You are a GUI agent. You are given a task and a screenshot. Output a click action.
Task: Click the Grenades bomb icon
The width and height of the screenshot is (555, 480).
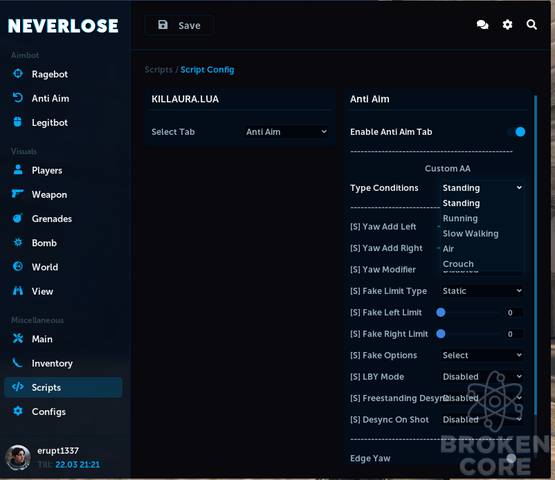click(18, 218)
